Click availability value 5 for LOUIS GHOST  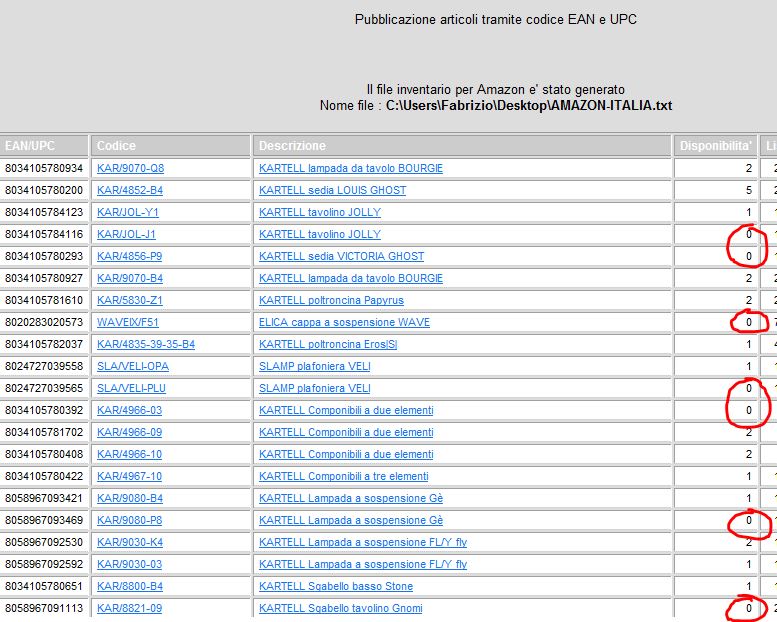tap(749, 190)
